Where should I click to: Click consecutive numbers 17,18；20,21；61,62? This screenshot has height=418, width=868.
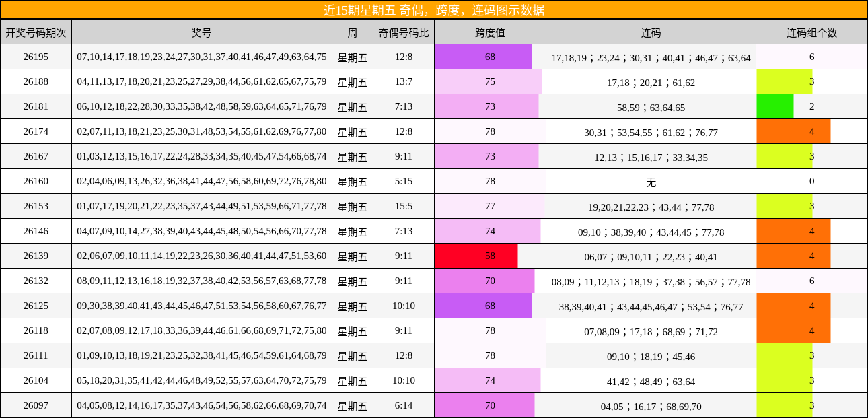651,82
